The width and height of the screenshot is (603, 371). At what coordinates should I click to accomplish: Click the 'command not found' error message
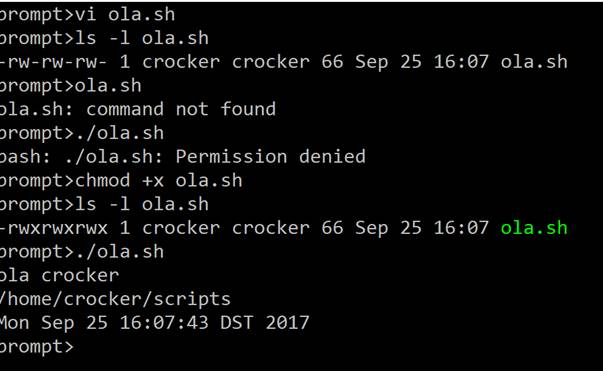coord(181,110)
